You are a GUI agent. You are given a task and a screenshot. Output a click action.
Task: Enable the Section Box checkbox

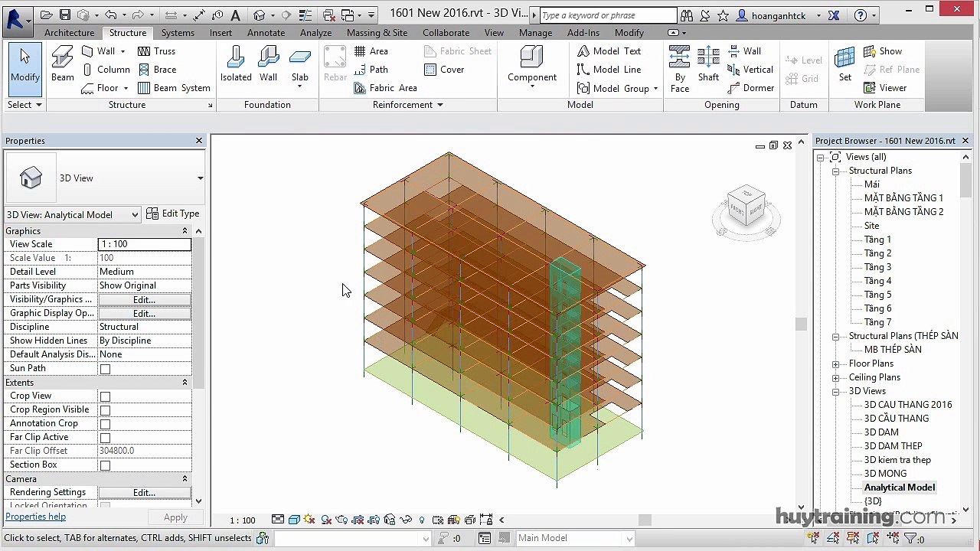coord(106,465)
